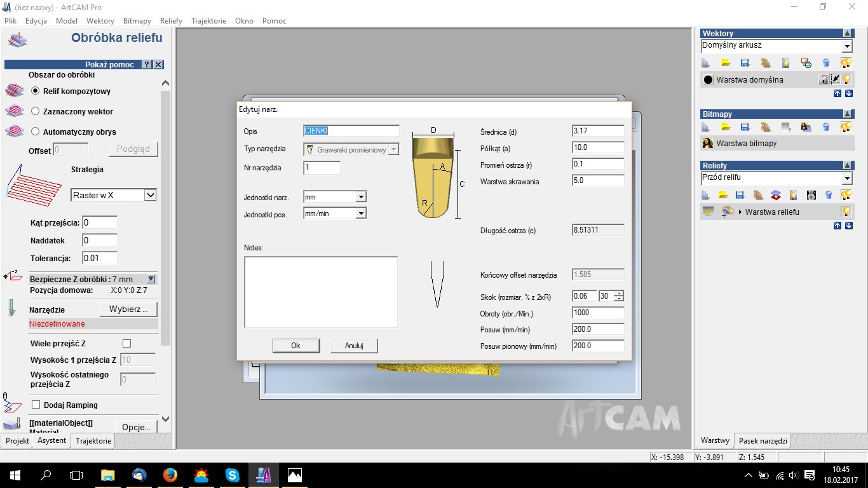Click the merge relief layers icon in Reliefy
Image resolution: width=868 pixels, height=488 pixels.
tap(776, 195)
